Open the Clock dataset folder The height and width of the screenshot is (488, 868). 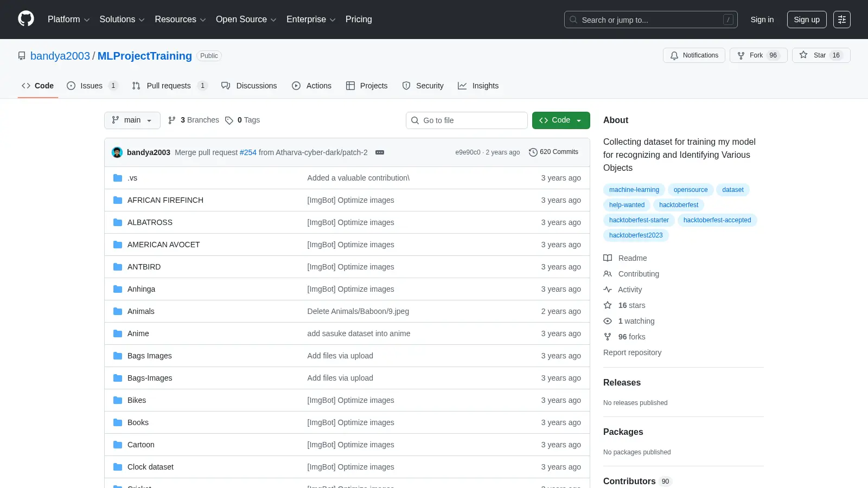(150, 467)
